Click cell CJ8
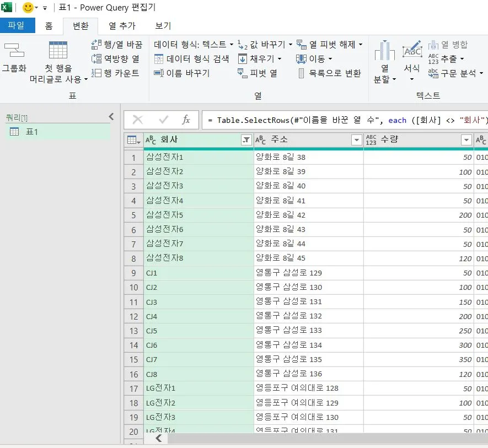The height and width of the screenshot is (448, 488). pyautogui.click(x=199, y=374)
